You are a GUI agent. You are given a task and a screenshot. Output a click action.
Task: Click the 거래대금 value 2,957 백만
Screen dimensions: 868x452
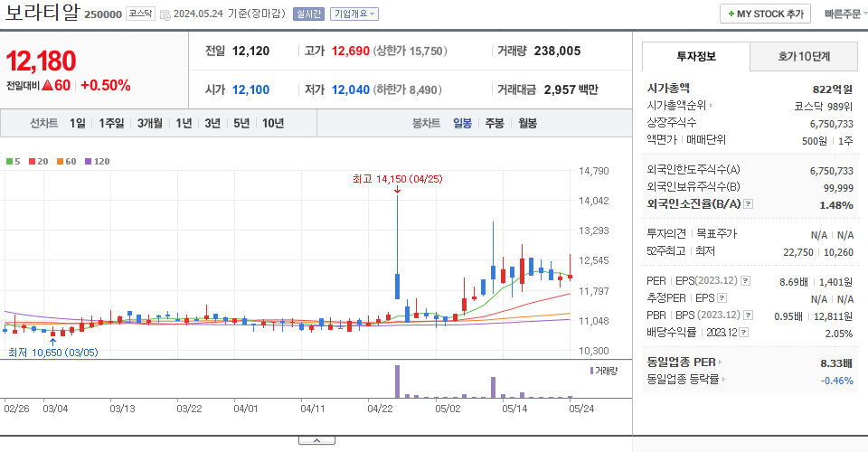coord(571,89)
